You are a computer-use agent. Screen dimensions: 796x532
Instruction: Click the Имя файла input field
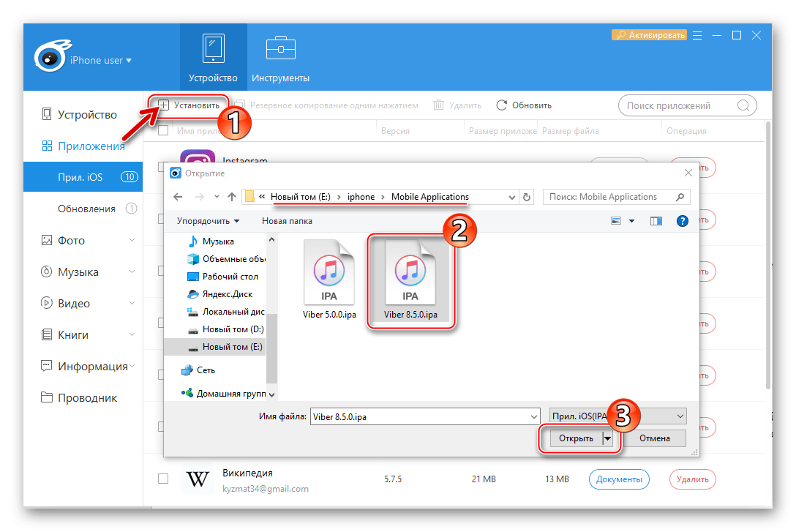(423, 416)
